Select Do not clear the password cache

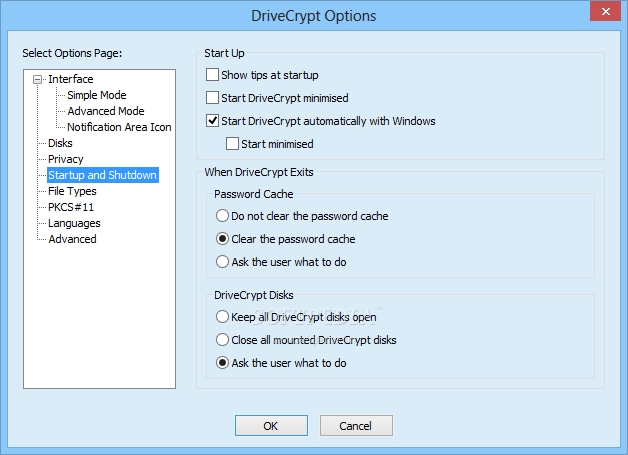(x=222, y=216)
